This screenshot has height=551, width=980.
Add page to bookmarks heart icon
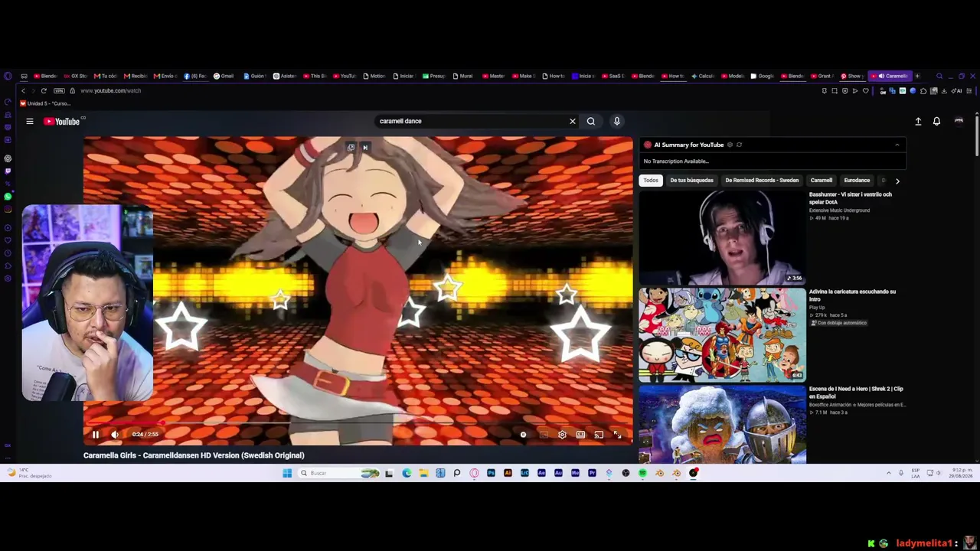(x=866, y=91)
